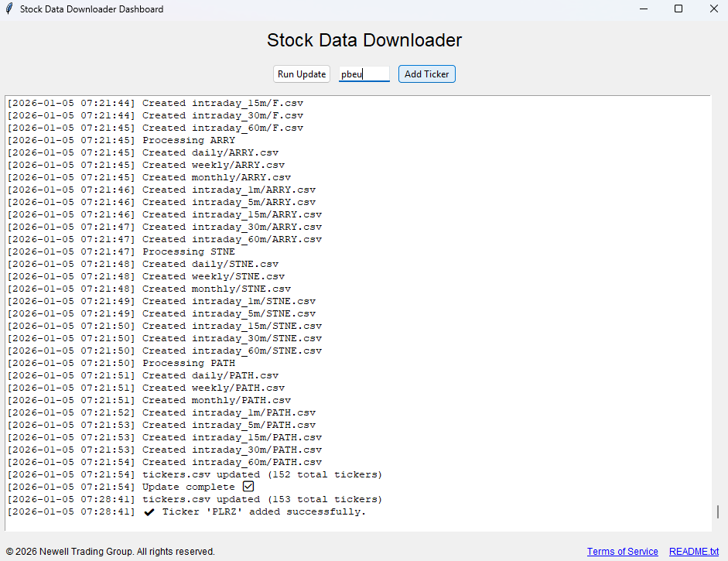
Task: Click the Add Ticker button
Action: [x=427, y=74]
